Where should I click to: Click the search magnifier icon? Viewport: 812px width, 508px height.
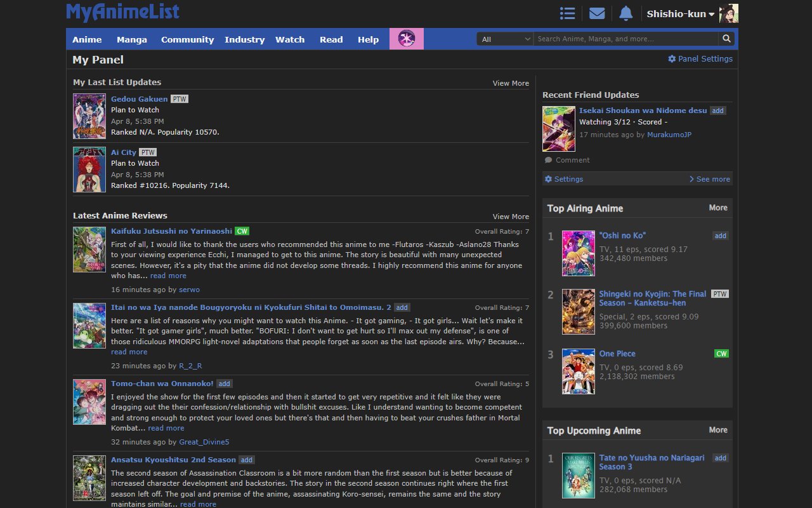tap(726, 39)
